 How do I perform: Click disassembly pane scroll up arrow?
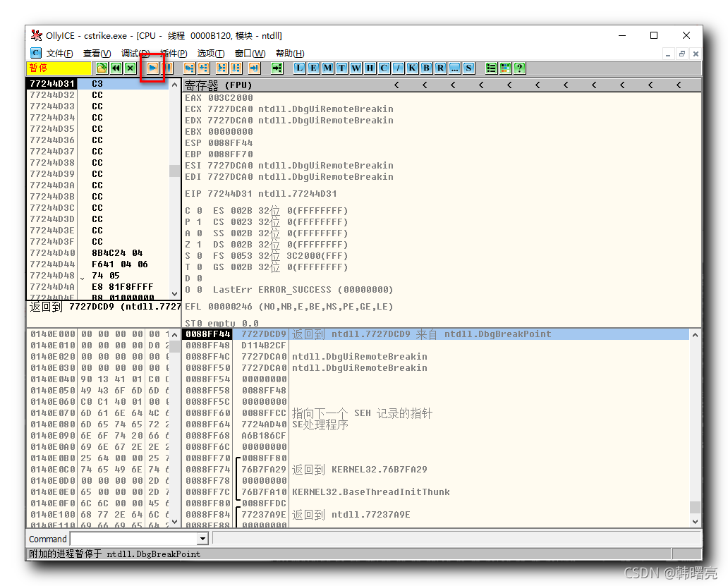click(x=174, y=85)
